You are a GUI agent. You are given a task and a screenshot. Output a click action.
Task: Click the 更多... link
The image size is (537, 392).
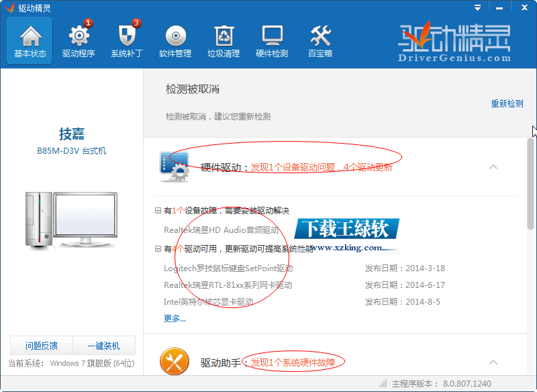[x=175, y=318]
